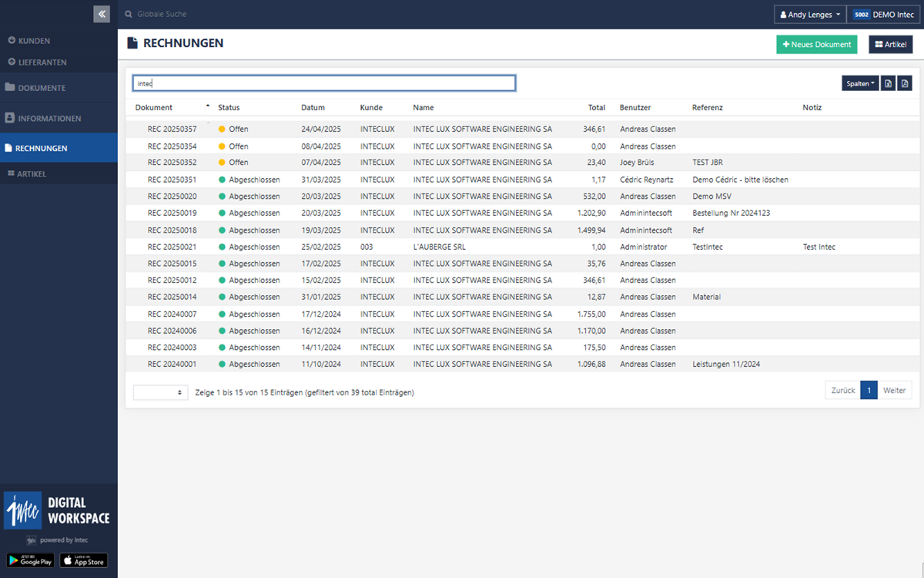Open the Andy Lenges user menu
The image size is (924, 578).
(x=810, y=15)
